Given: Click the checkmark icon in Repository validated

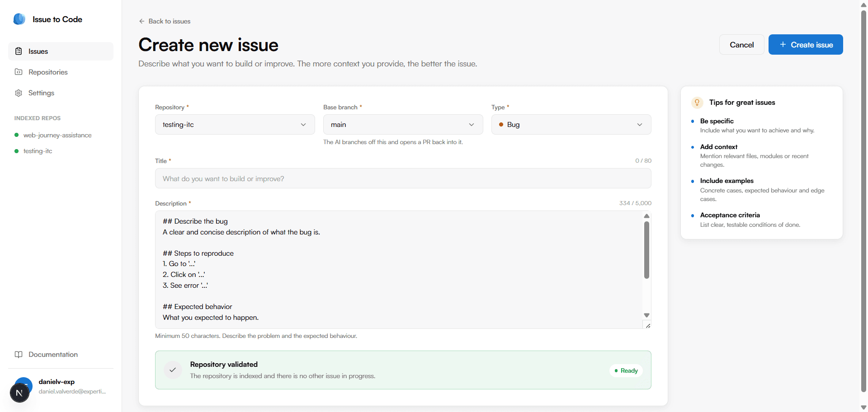Looking at the screenshot, I should [173, 370].
